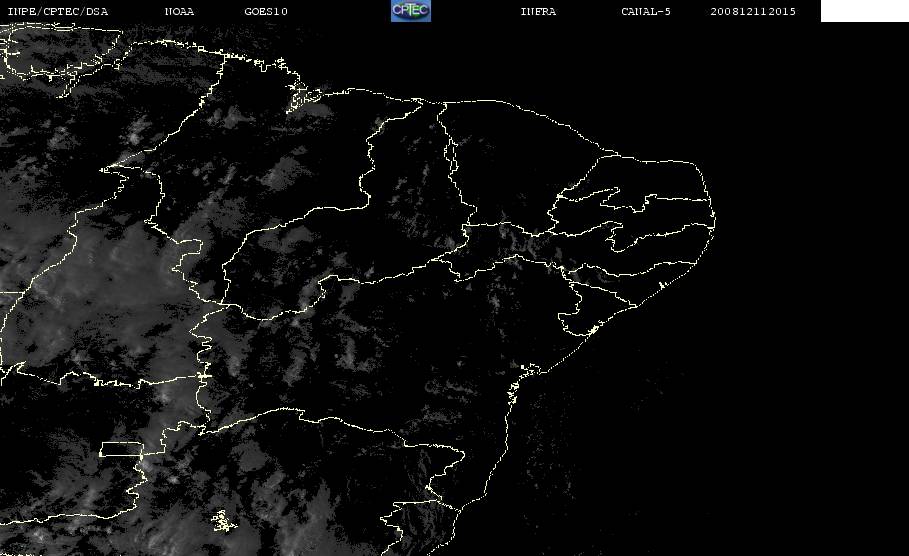The width and height of the screenshot is (909, 556).
Task: Click the 200812112015 timestamp text
Action: (x=753, y=11)
